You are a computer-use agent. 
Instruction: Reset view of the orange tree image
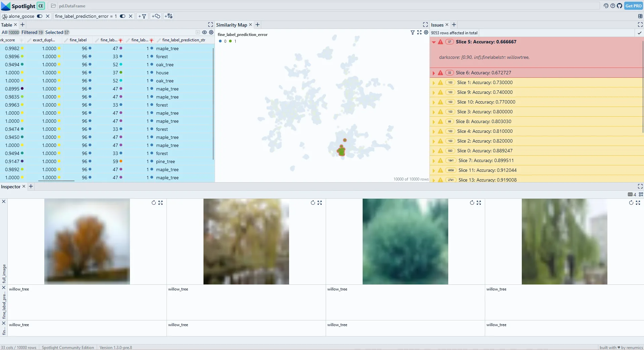(x=154, y=203)
